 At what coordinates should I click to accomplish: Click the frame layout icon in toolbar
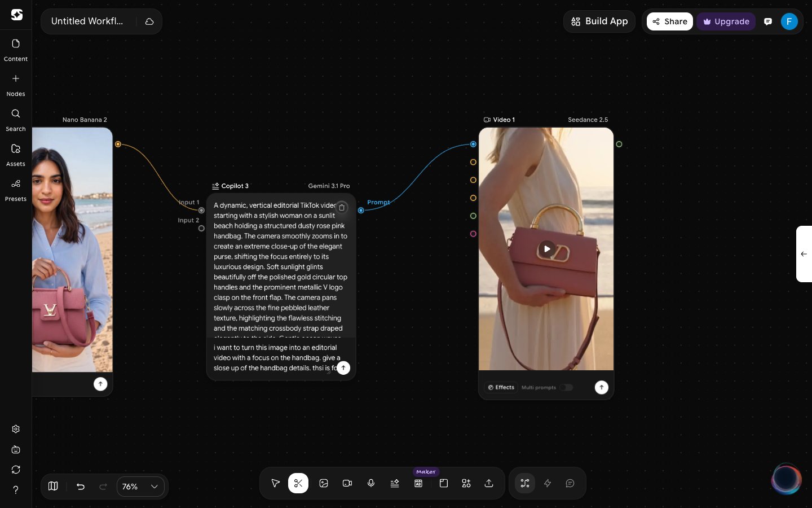(444, 483)
